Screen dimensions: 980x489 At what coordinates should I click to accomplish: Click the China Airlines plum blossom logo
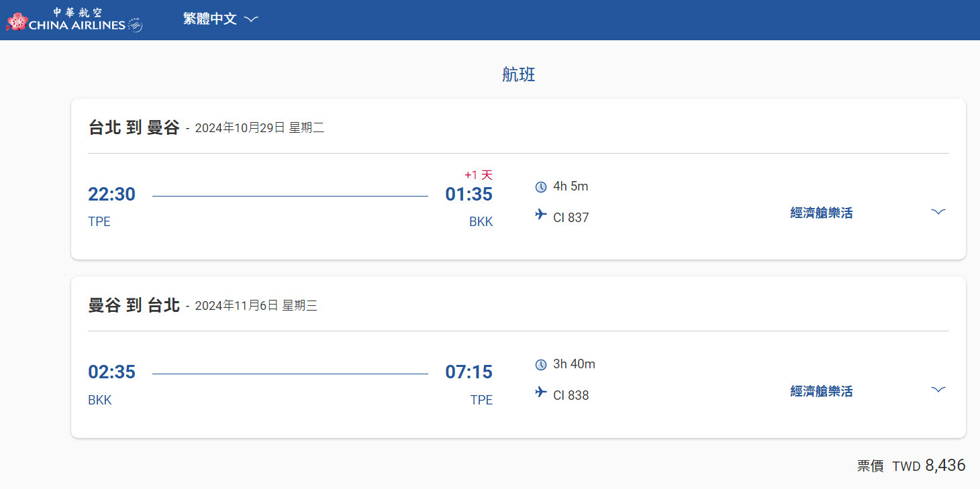tap(17, 22)
